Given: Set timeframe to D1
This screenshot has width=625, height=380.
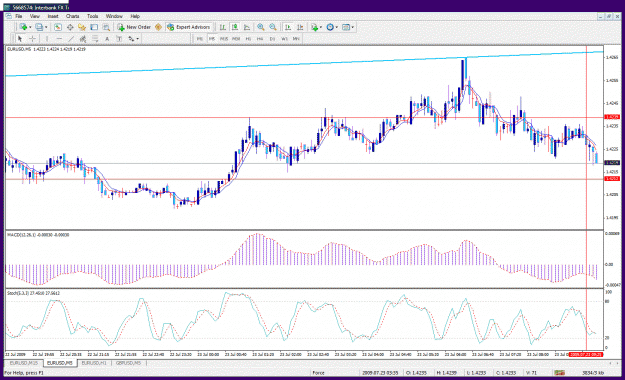Looking at the screenshot, I should [272, 39].
